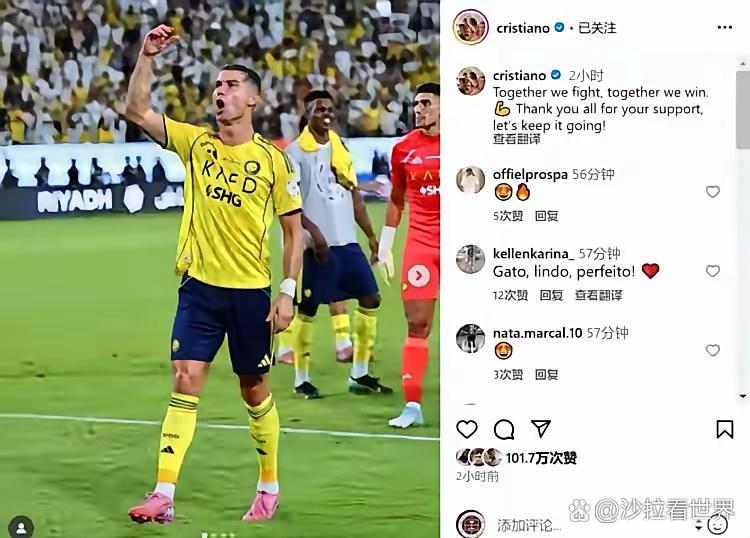The image size is (750, 538).
Task: Heart nata.marcal.10's comment
Action: 713,351
